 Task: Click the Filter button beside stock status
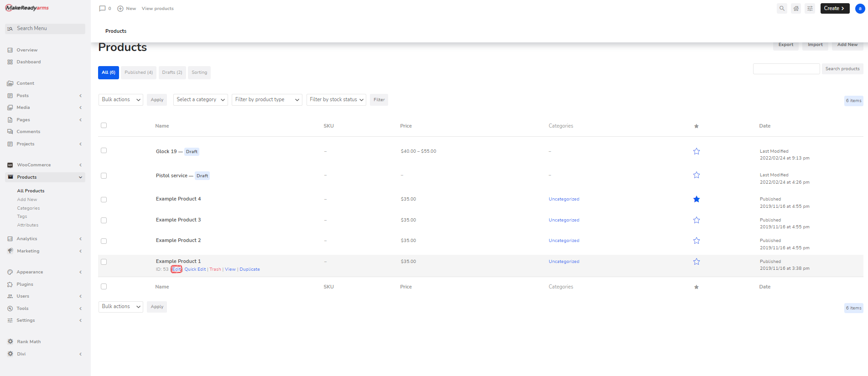379,100
